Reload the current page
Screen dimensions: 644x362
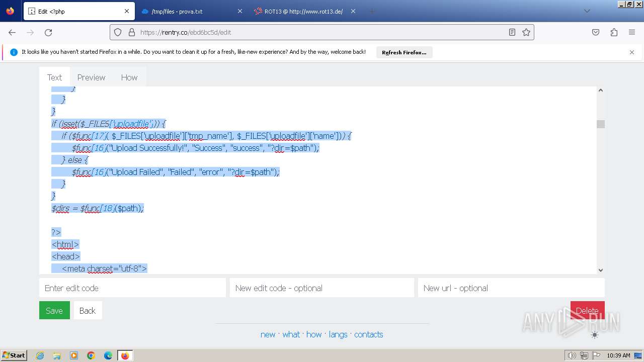[48, 32]
